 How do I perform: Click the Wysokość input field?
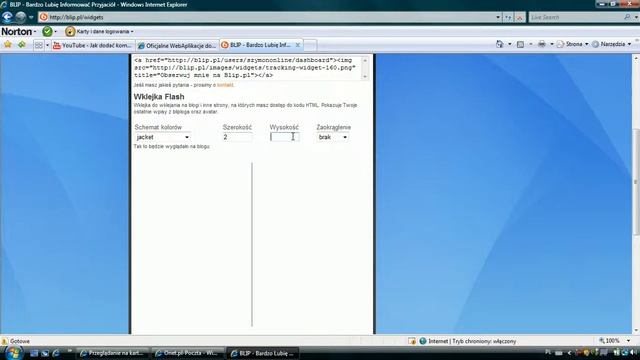coord(284,137)
